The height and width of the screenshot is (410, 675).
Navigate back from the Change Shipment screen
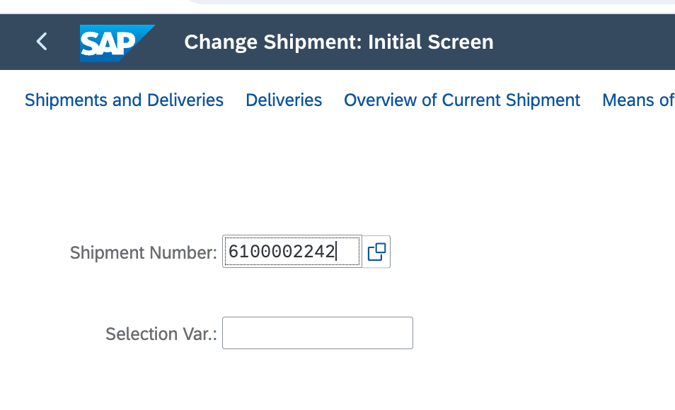[41, 42]
